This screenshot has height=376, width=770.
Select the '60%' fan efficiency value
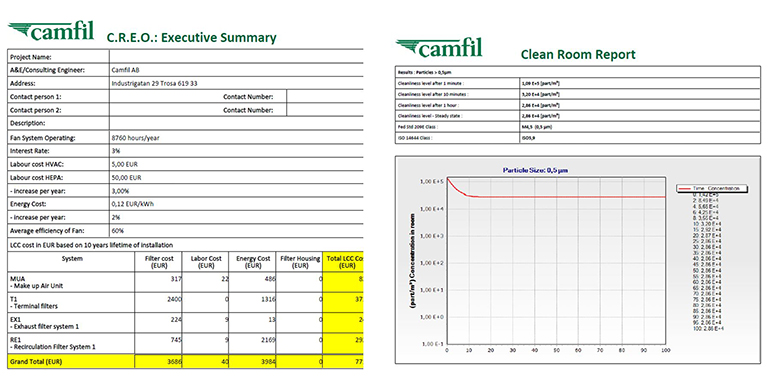(118, 231)
